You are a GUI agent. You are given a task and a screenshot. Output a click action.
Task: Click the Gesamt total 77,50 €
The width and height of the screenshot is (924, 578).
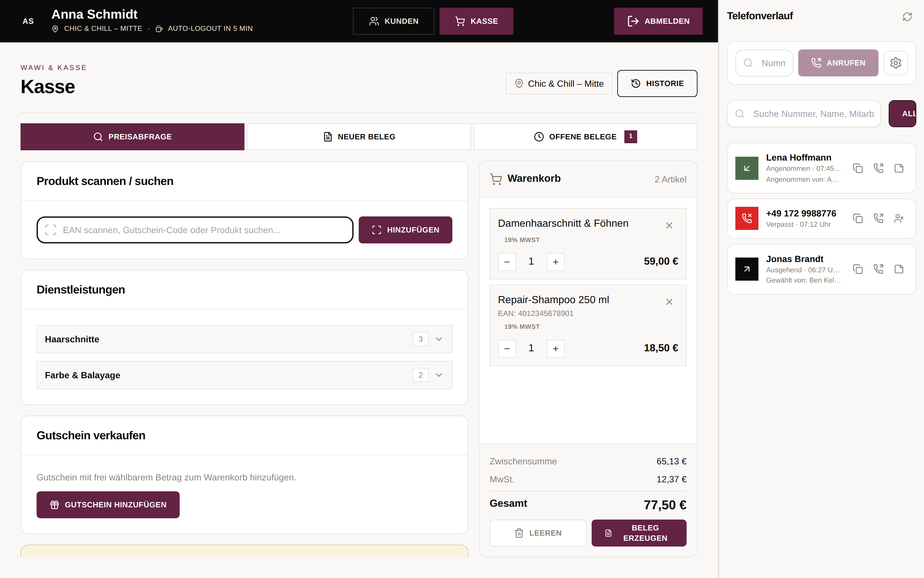(665, 505)
